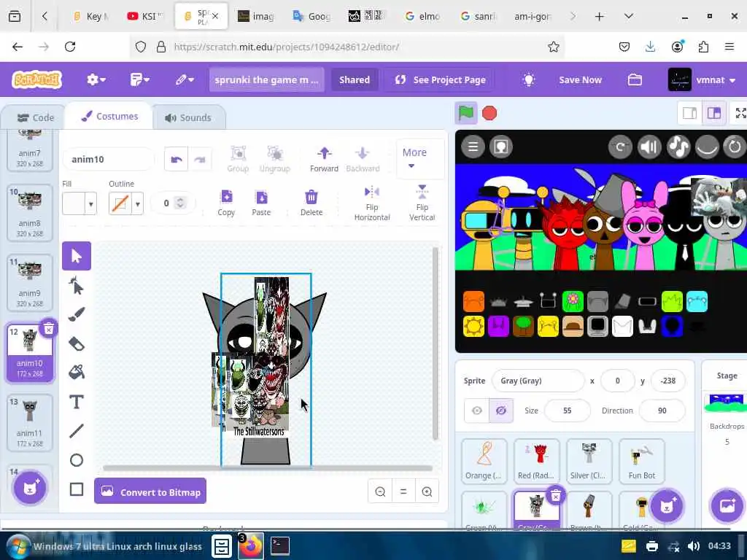
Task: Click See Project Page button
Action: (x=440, y=79)
